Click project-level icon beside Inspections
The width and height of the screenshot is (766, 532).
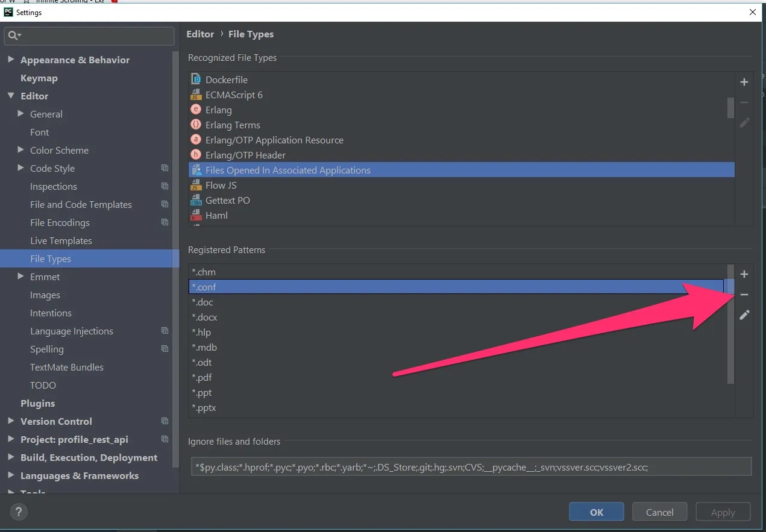165,186
